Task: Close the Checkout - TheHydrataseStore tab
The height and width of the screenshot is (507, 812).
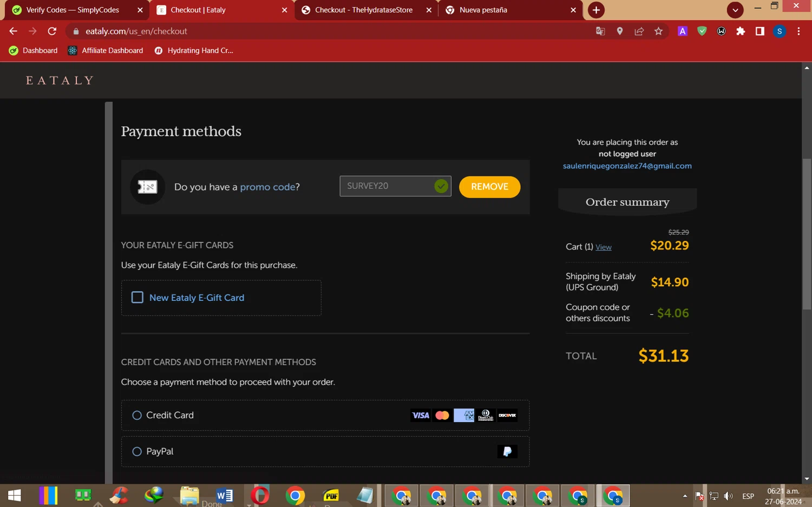Action: [x=429, y=10]
